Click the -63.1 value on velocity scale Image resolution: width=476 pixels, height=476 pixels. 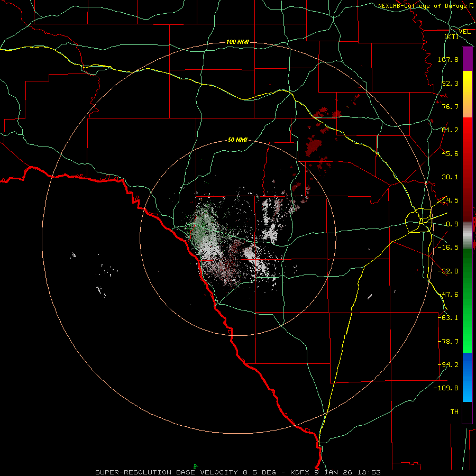point(448,318)
